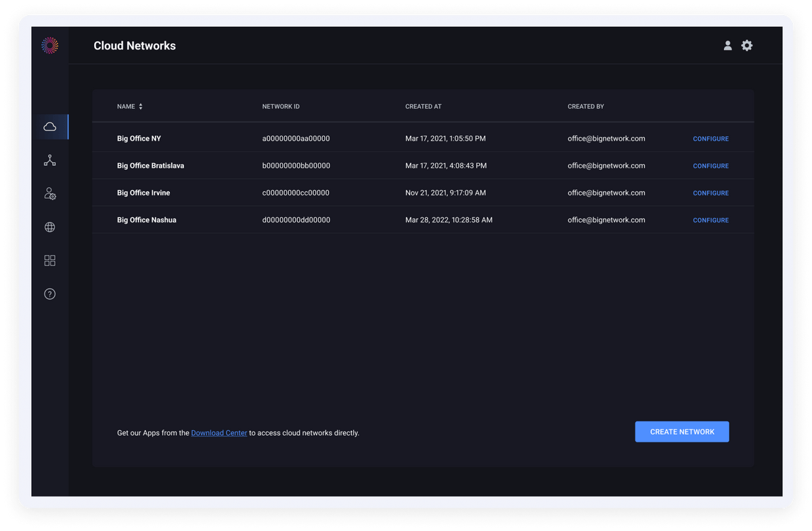Click date Mar 17, 2021, 1:05:50 PM

(x=445, y=139)
